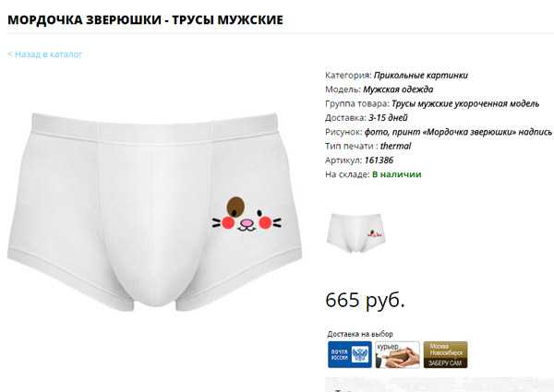
Task: Choose the курьер delivery option icon
Action: tap(397, 354)
